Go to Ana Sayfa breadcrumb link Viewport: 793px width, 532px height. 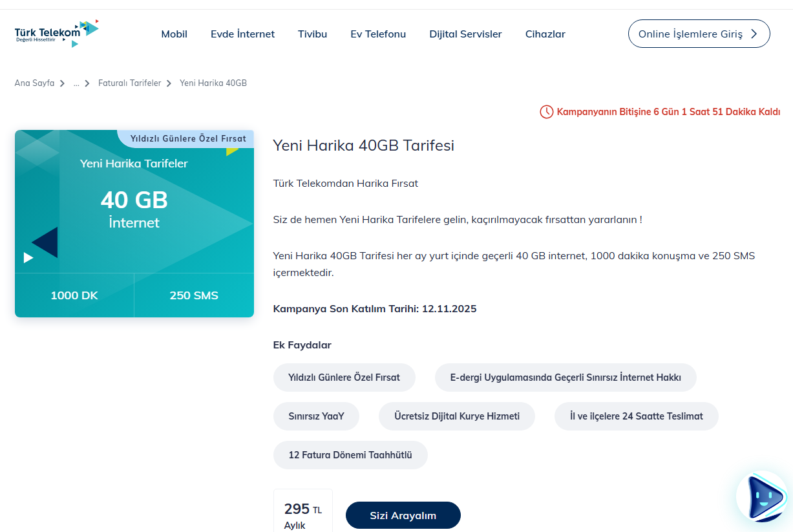point(34,83)
